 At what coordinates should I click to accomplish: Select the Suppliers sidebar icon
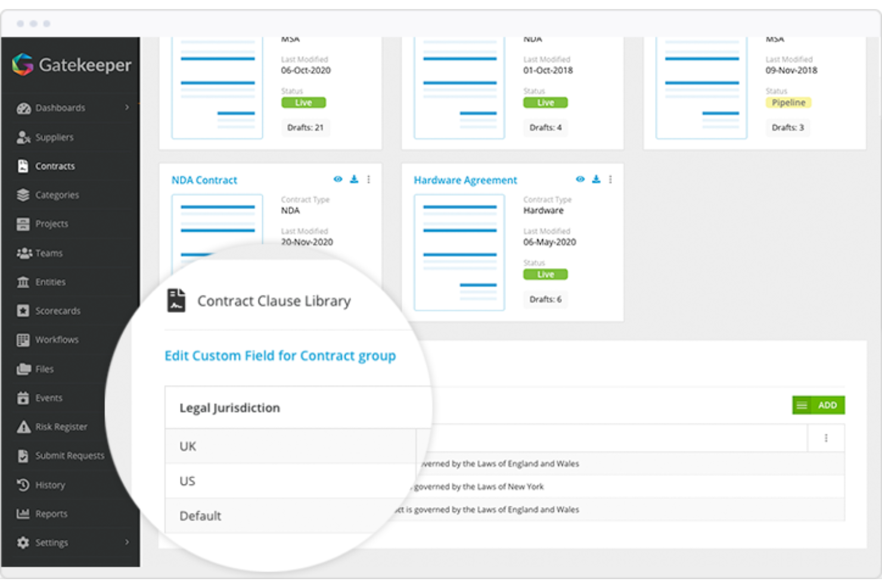point(23,137)
